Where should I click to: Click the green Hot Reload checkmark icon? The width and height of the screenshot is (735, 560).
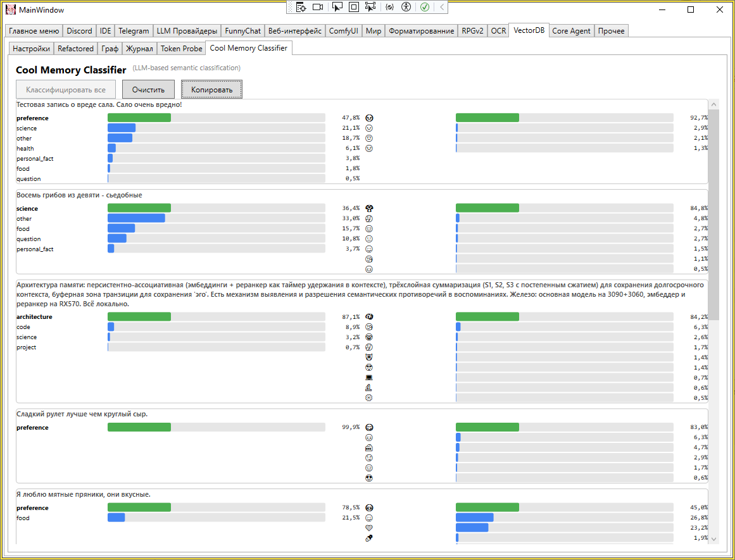click(425, 7)
